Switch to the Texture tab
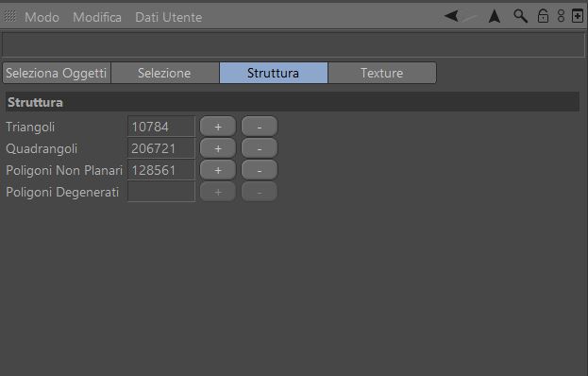 click(382, 73)
